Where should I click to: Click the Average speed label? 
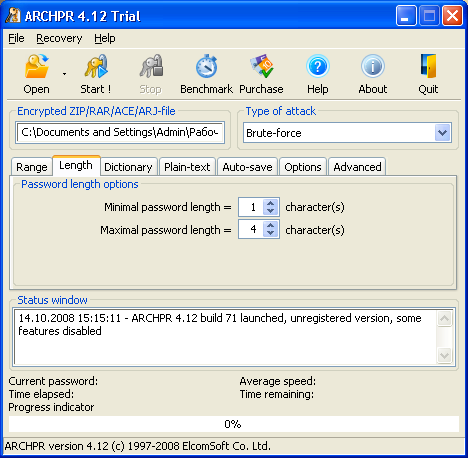tap(278, 381)
